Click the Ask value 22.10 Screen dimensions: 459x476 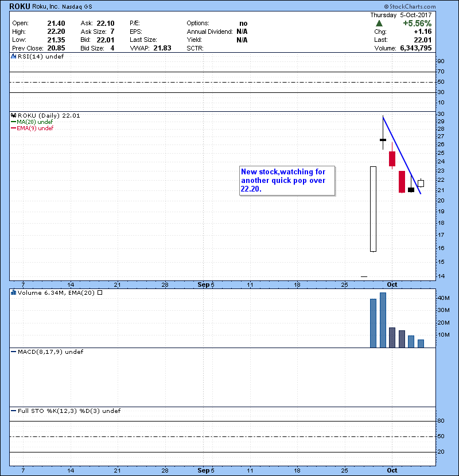[x=106, y=24]
